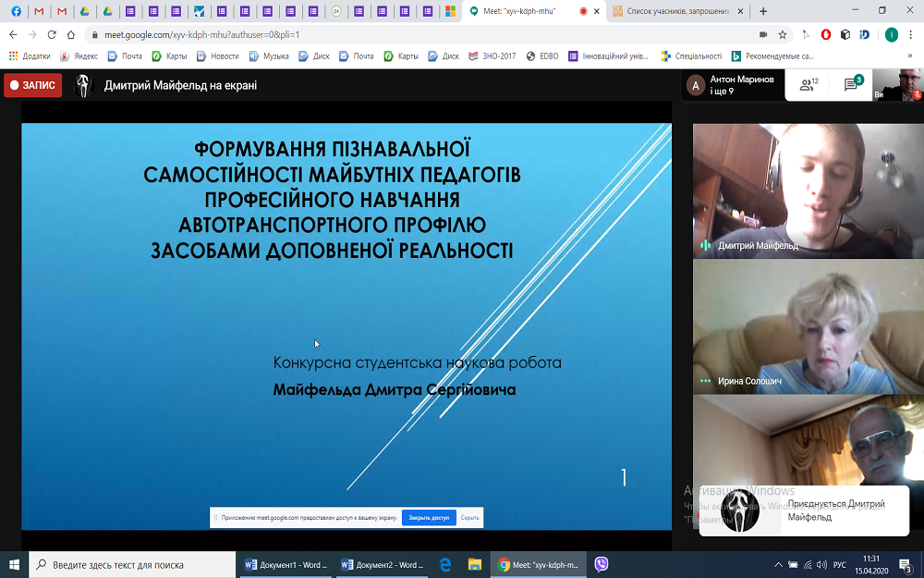The image size is (924, 578).
Task: Expand hidden system tray icons
Action: pos(778,564)
